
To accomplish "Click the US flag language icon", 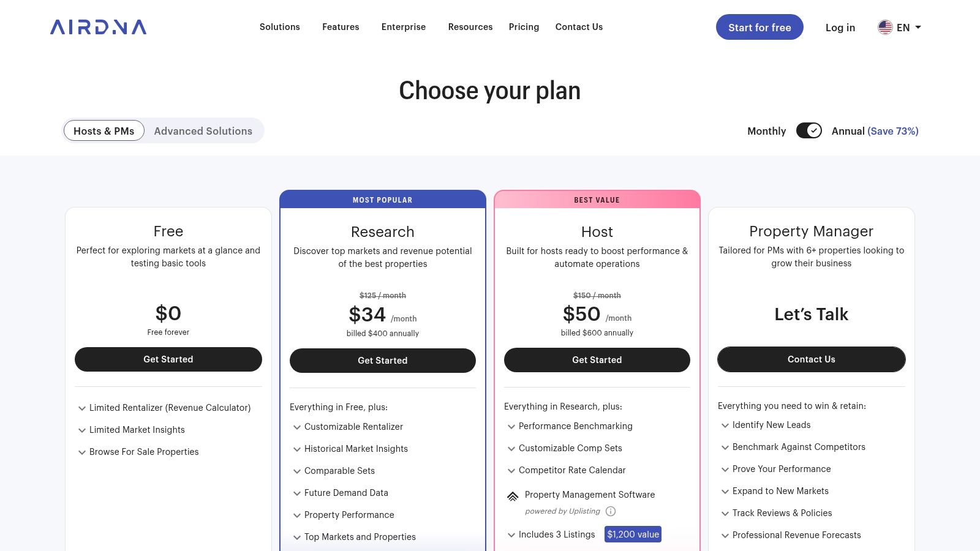I will click(885, 28).
